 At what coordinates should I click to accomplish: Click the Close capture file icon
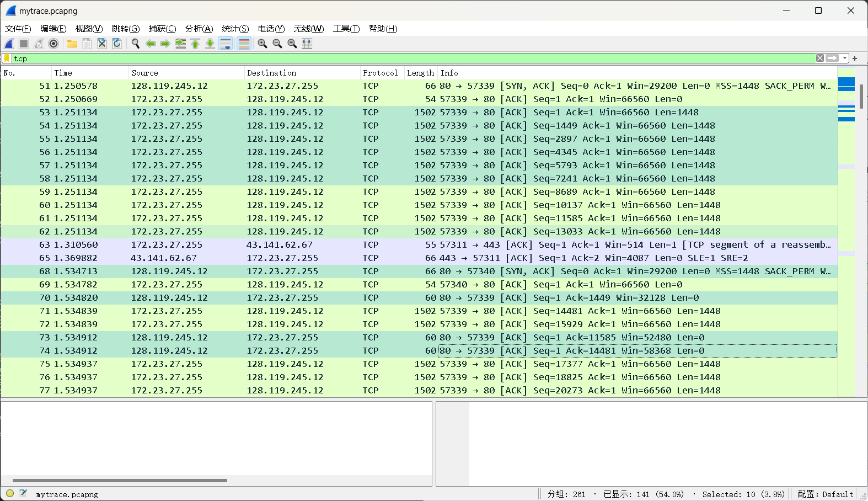[x=102, y=44]
